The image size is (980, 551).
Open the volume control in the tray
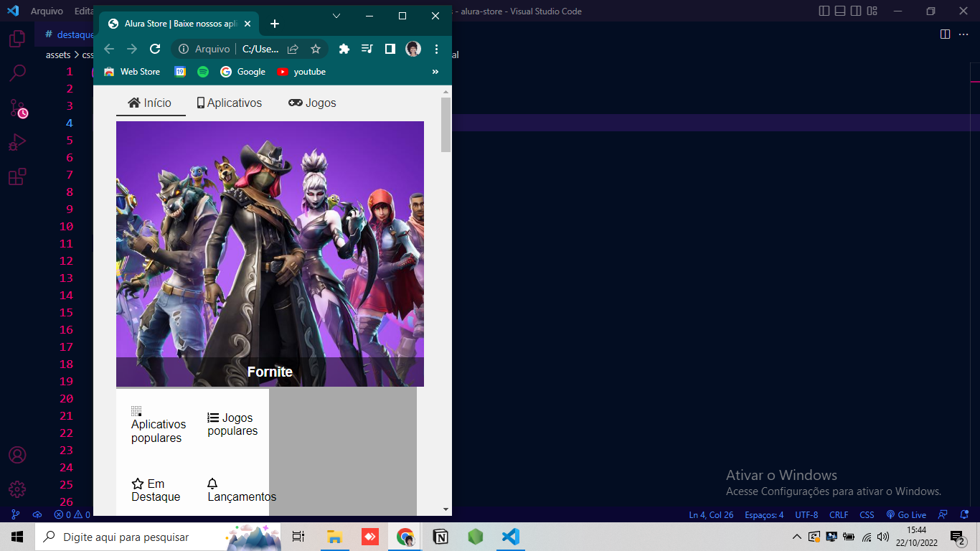click(x=883, y=537)
